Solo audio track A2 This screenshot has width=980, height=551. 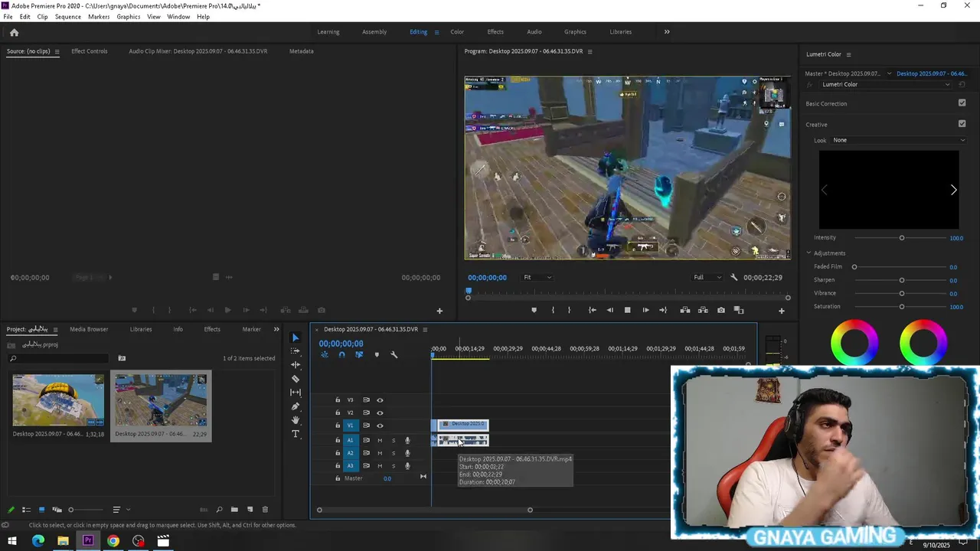coord(394,453)
